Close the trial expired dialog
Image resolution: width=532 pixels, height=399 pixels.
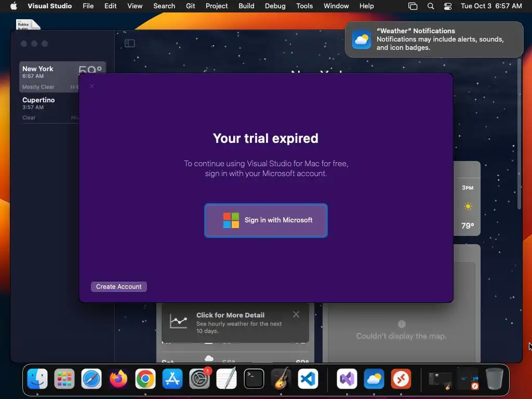[91, 86]
